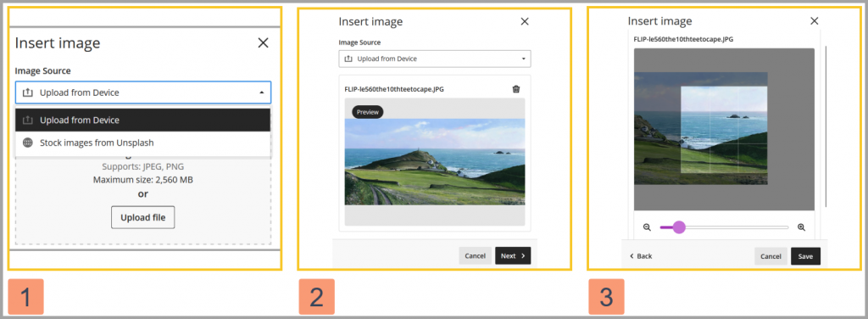Image resolution: width=868 pixels, height=319 pixels.
Task: Close the Insert image dialog in panel 2
Action: [x=525, y=21]
